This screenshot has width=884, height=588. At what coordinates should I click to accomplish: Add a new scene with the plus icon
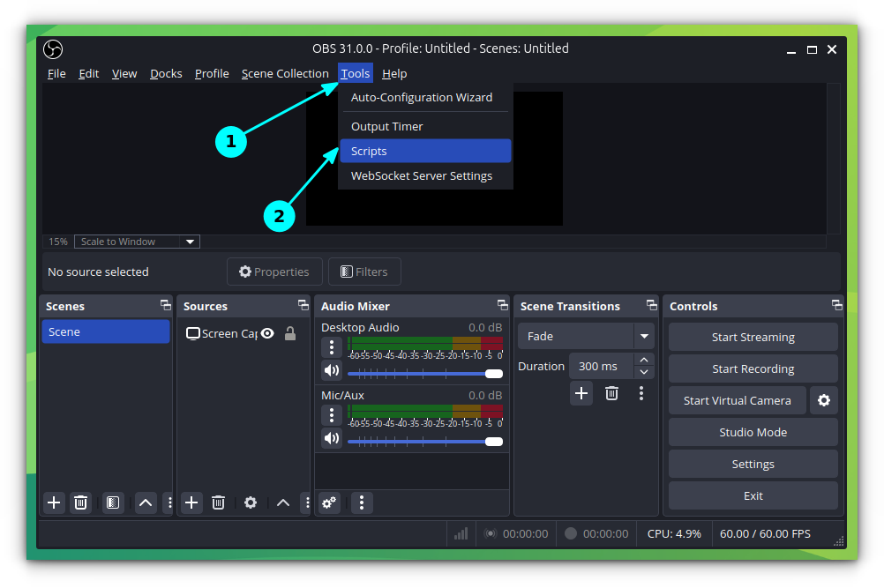pos(54,502)
